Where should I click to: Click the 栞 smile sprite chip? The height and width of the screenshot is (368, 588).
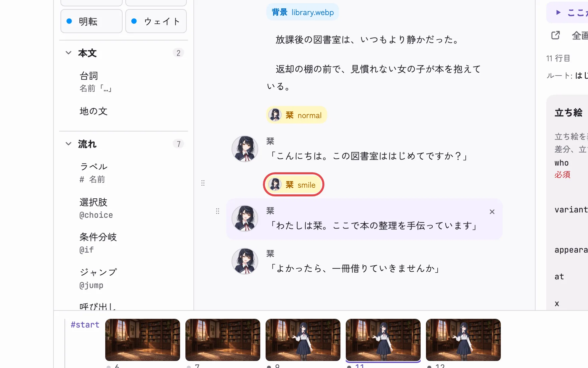click(293, 185)
